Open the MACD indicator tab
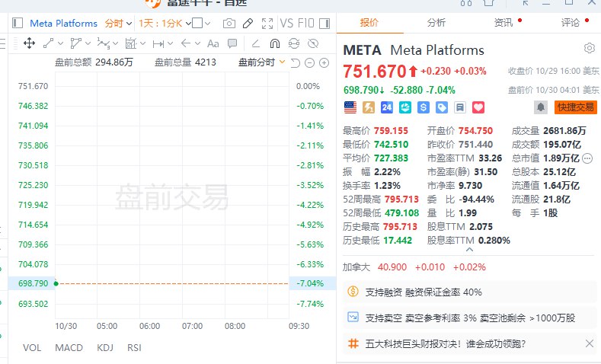This screenshot has height=364, width=601. (69, 347)
